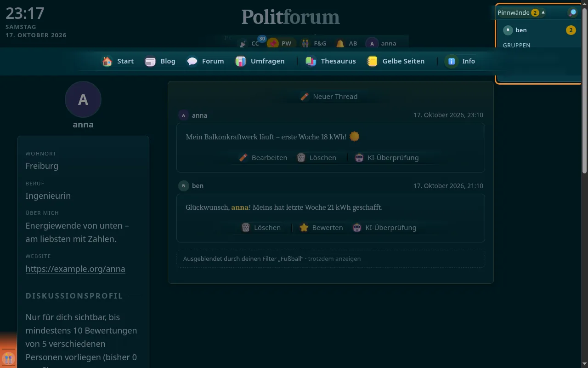
Task: Select the Wohnort value 'Freiburg'
Action: [42, 166]
